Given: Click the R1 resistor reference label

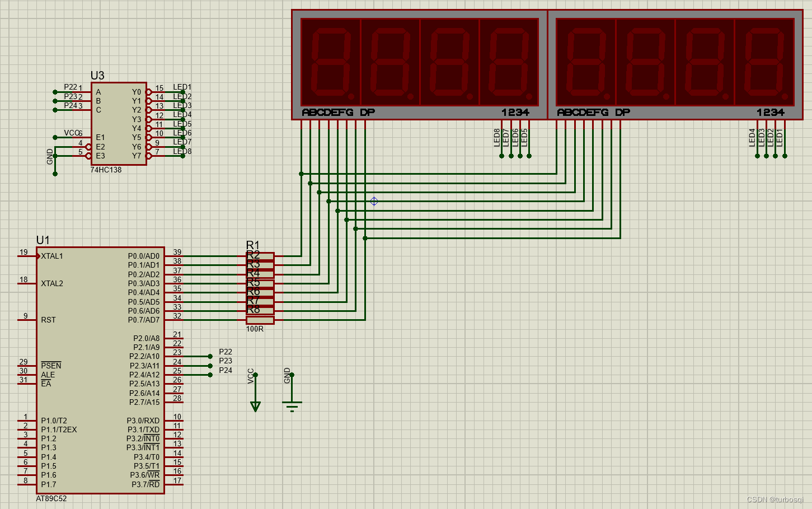Looking at the screenshot, I should click(253, 245).
